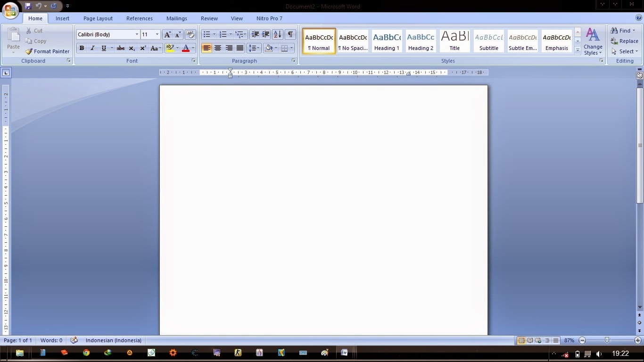Toggle the Show/Hide paragraph marks icon
This screenshot has width=644, height=362.
click(x=290, y=34)
